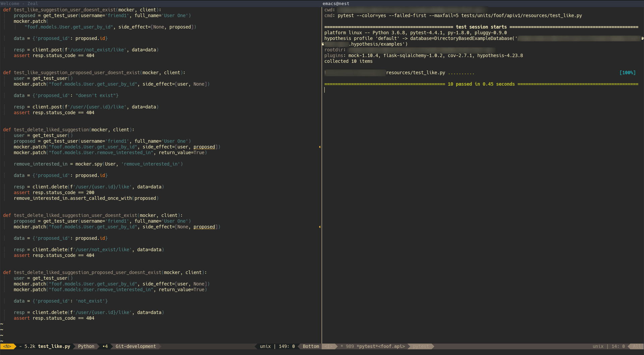Click underlined 'proposed' in delete-test side_effect=[None, proposed]
Image resolution: width=644 pixels, height=355 pixels.
204,227
